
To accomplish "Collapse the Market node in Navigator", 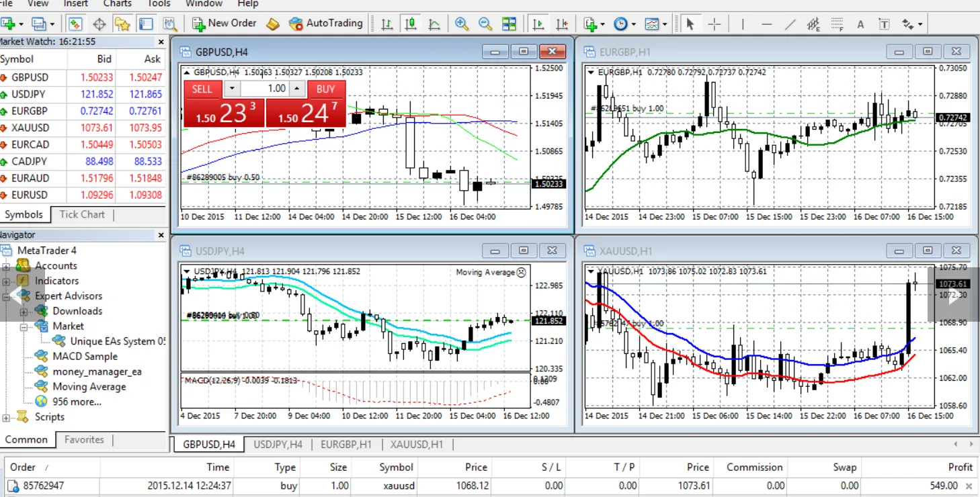I will [24, 326].
